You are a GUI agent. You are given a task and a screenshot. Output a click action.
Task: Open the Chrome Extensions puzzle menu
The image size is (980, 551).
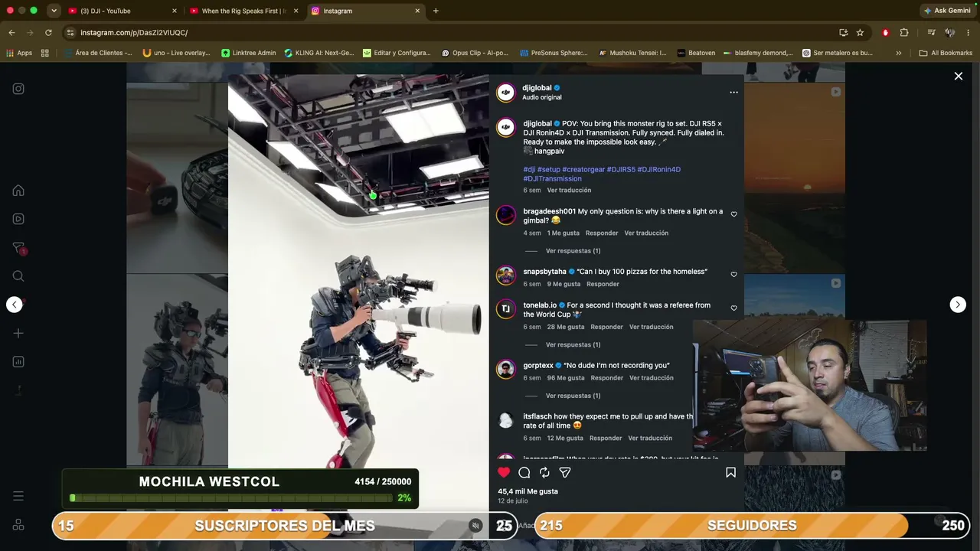[x=904, y=33]
